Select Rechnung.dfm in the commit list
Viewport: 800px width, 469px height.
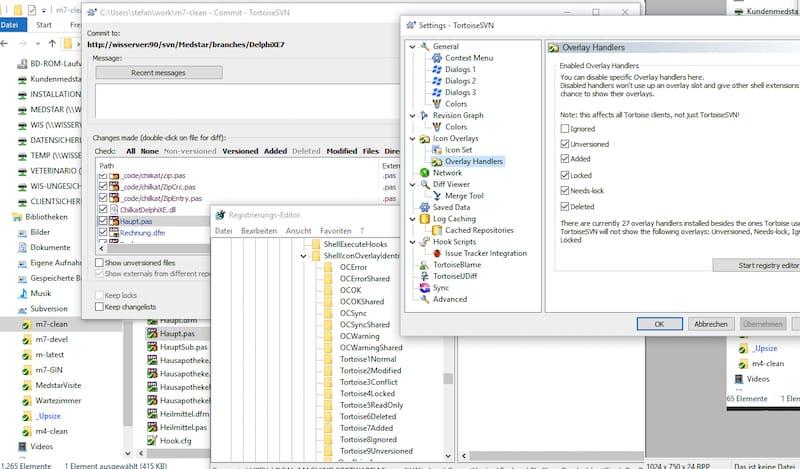tap(142, 232)
